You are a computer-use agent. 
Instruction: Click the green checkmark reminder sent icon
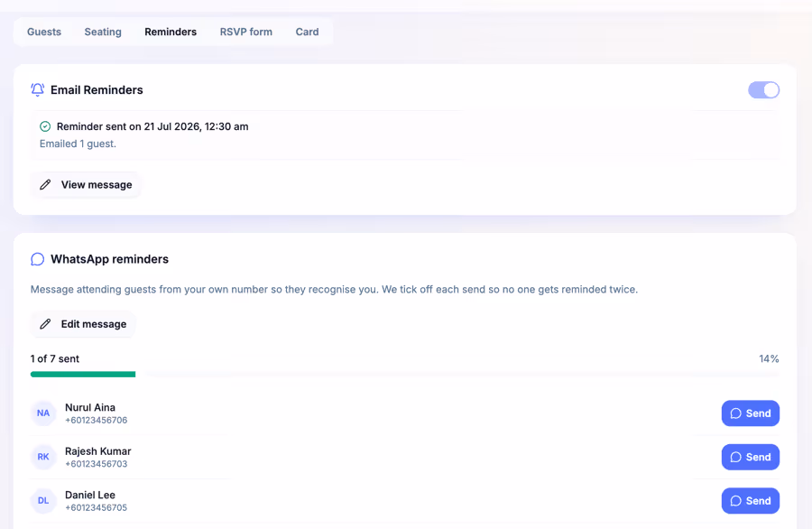tap(45, 126)
